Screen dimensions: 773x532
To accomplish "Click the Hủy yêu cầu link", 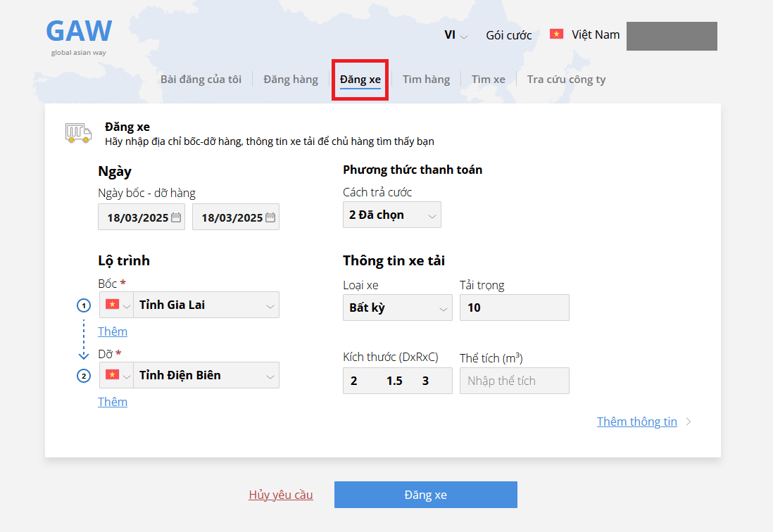I will (x=281, y=495).
